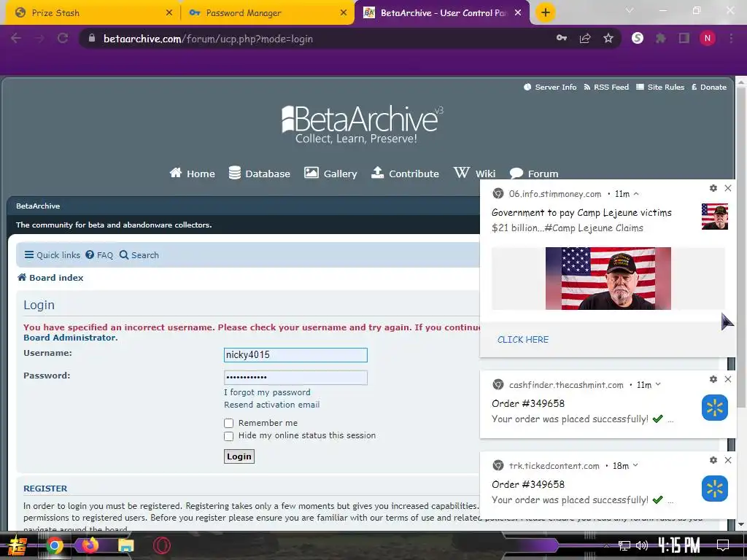This screenshot has height=560, width=747.
Task: Click the browser forward arrow
Action: pos(39,38)
